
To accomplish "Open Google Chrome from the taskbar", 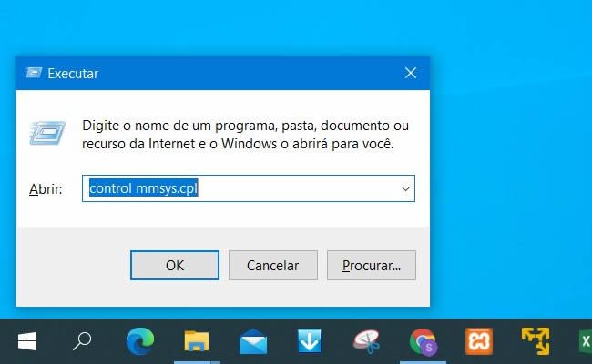I will [424, 342].
